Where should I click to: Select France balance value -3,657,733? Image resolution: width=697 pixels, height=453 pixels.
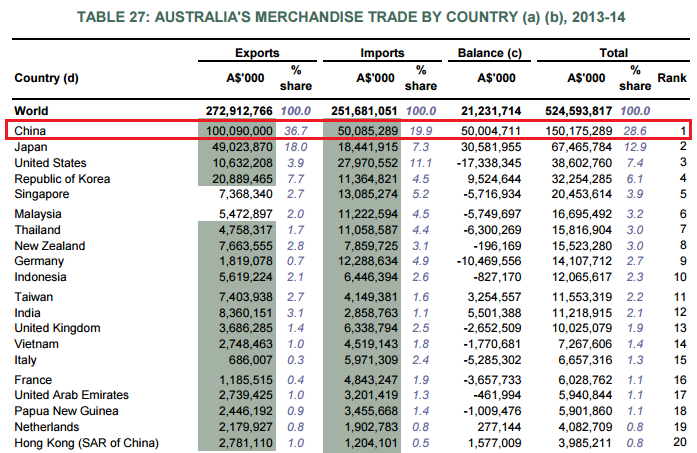(492, 380)
